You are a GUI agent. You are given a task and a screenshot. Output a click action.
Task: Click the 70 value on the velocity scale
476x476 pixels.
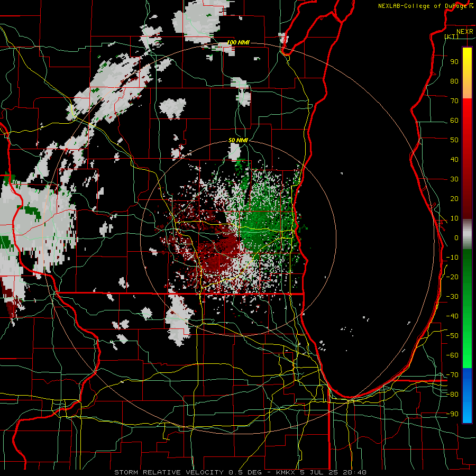pyautogui.click(x=454, y=101)
